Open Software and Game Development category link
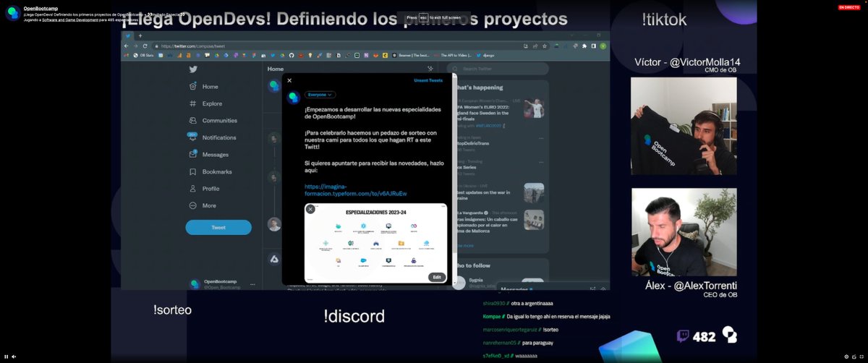 point(69,20)
